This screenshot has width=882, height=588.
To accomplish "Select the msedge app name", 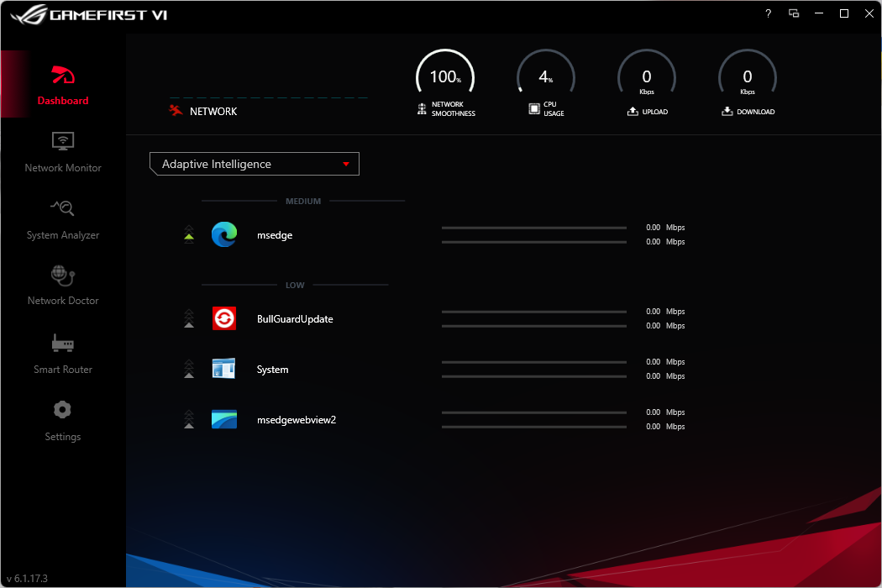I will coord(275,235).
